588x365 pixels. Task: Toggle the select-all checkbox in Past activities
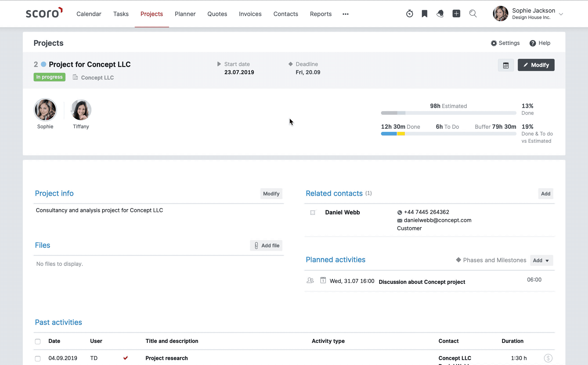pyautogui.click(x=38, y=341)
